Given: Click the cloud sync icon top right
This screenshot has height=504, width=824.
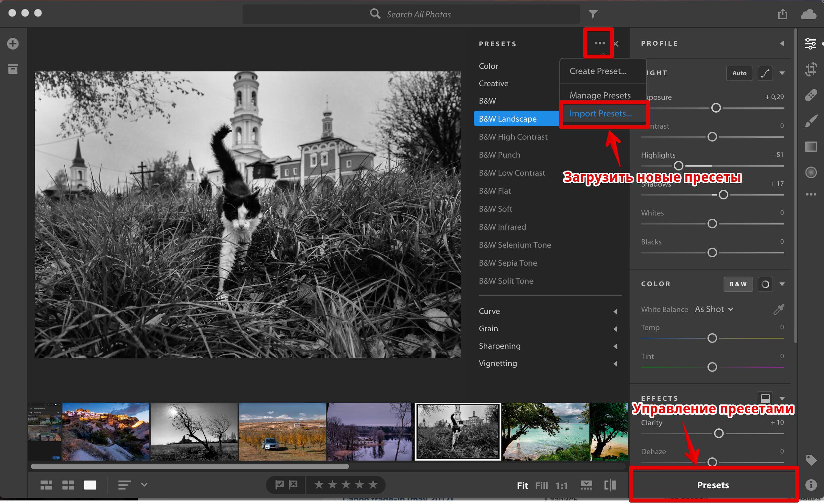Looking at the screenshot, I should pyautogui.click(x=808, y=15).
